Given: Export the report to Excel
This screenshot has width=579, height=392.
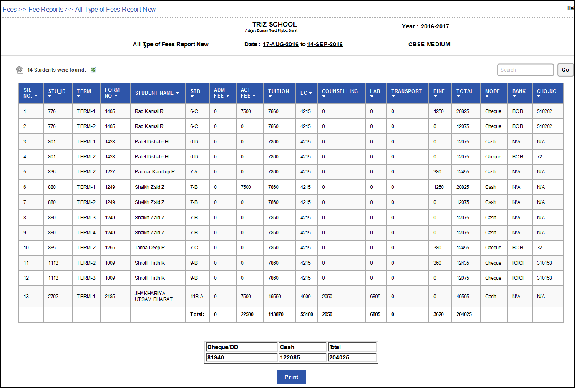Looking at the screenshot, I should 93,70.
